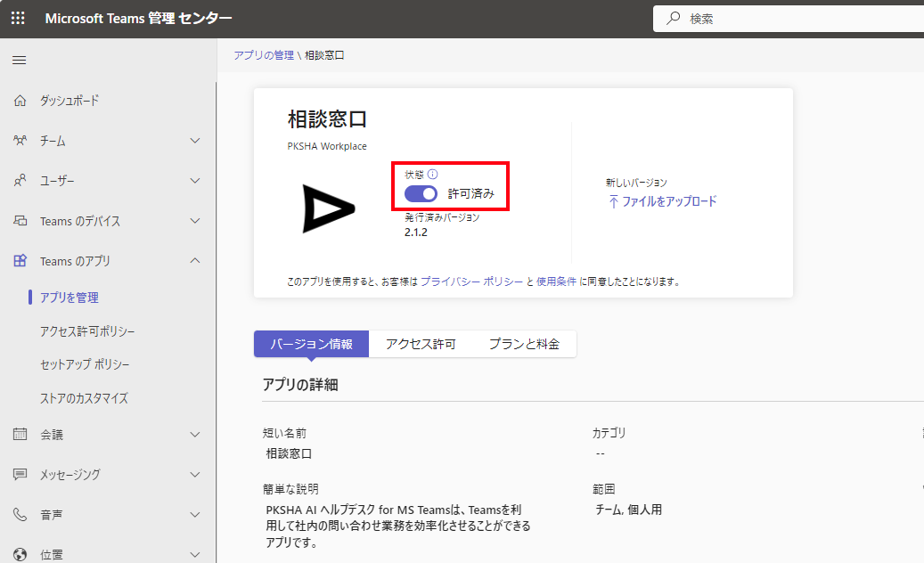Click the 短い名前 value 相談窓口
This screenshot has height=563, width=924.
[289, 453]
